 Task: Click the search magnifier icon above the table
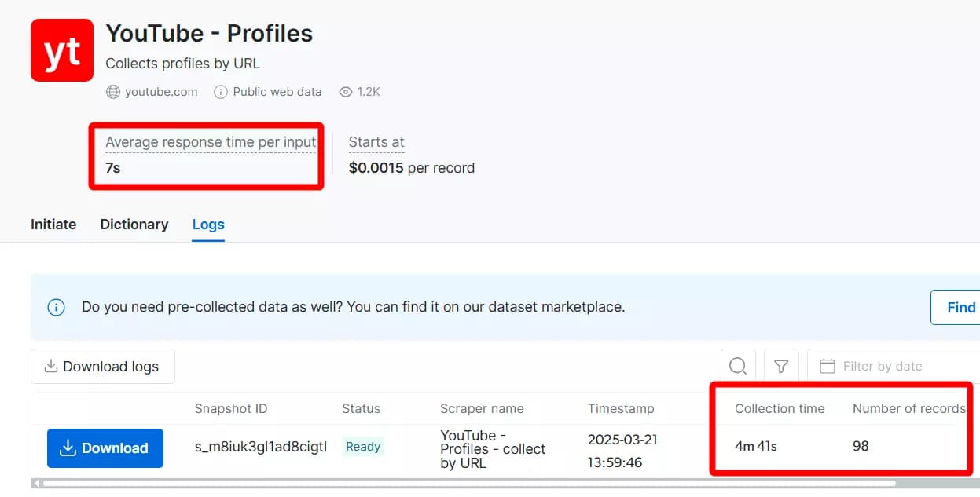click(738, 366)
